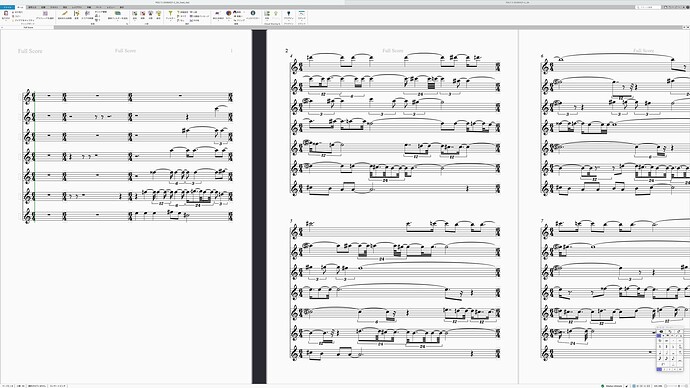The image size is (690, 388).
Task: Click the Join bars icon
Action: point(158,14)
